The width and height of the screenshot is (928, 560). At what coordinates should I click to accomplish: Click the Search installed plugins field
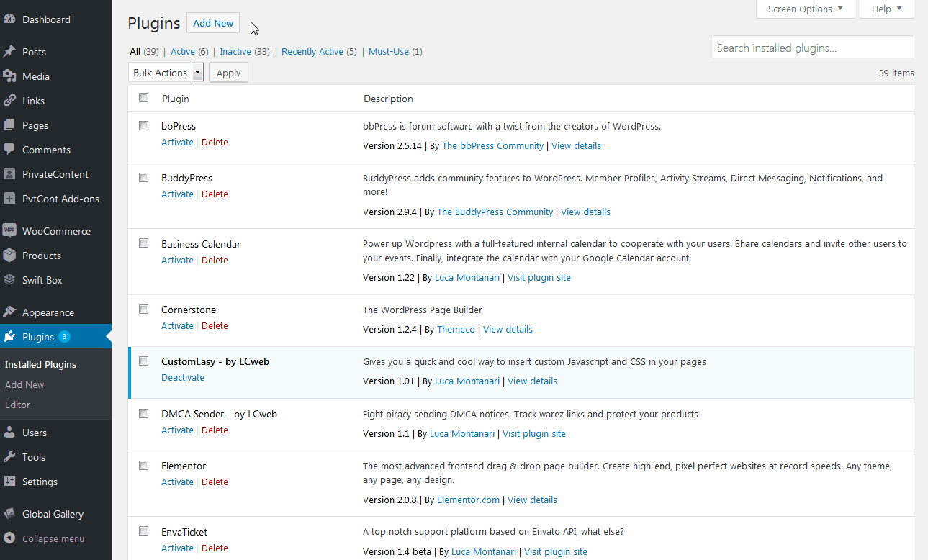point(814,48)
